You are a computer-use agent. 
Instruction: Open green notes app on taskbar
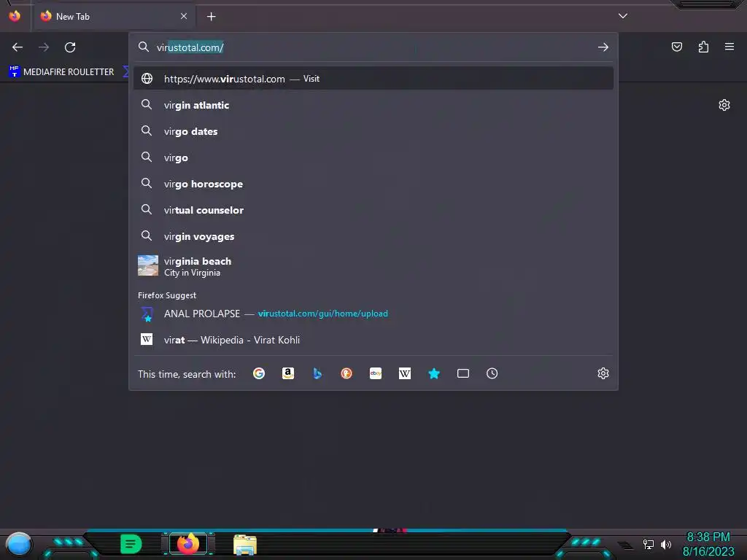pos(131,544)
